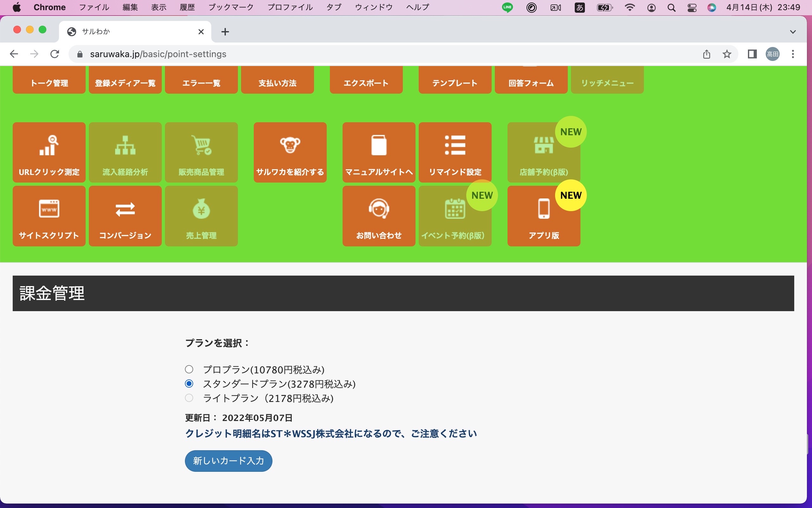Screen dimensions: 812x508
Task: Open the ブックマーク menu
Action: pyautogui.click(x=231, y=7)
